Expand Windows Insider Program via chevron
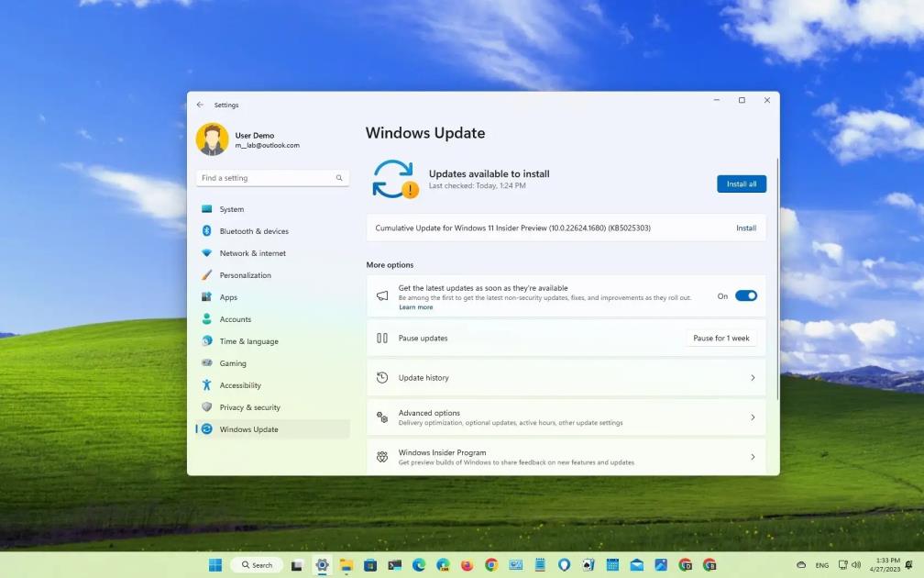This screenshot has height=578, width=924. [x=753, y=457]
